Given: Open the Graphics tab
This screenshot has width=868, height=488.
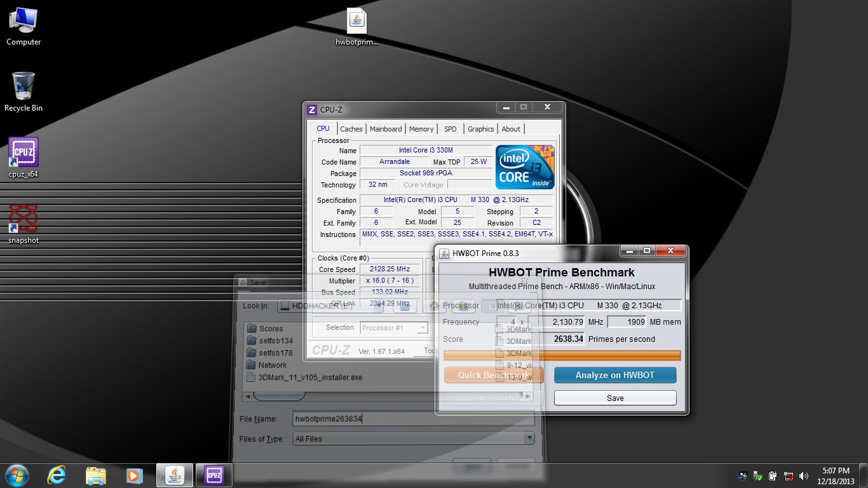Looking at the screenshot, I should tap(481, 129).
